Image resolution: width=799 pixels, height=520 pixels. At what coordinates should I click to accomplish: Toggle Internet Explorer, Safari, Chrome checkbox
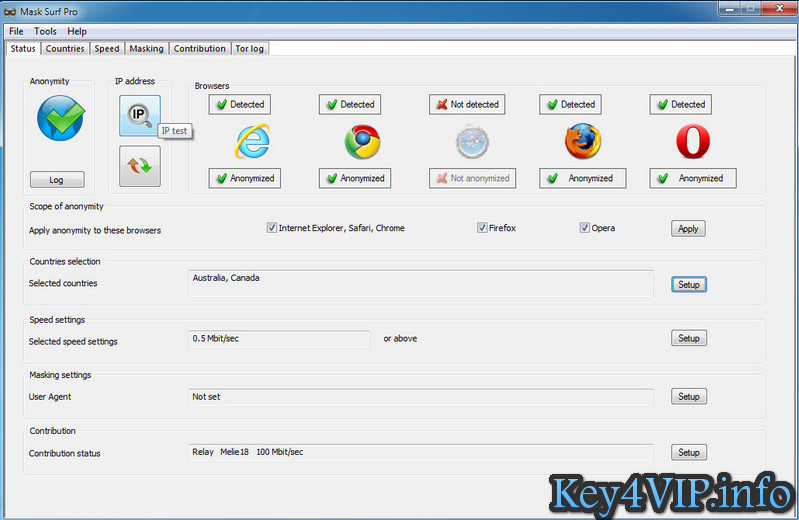tap(272, 227)
